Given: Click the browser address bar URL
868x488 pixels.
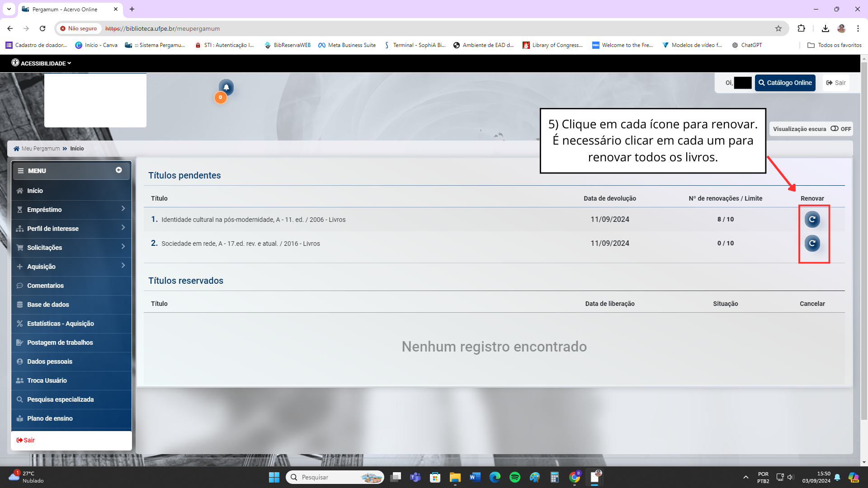Looking at the screenshot, I should 163,28.
